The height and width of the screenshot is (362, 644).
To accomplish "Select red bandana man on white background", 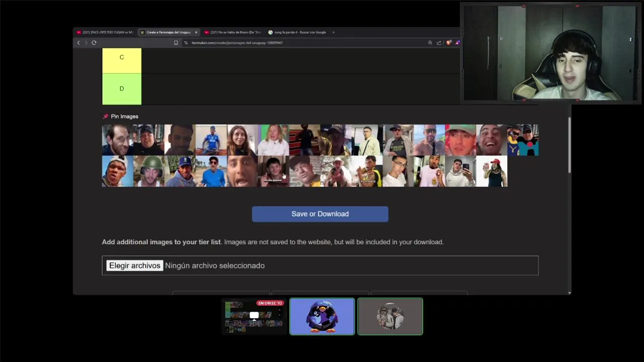I will point(492,171).
